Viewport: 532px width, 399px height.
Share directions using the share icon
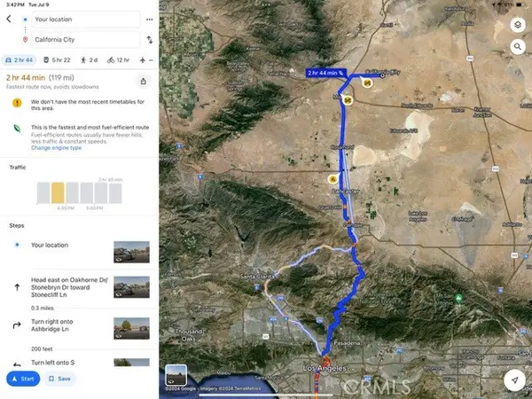pos(143,82)
